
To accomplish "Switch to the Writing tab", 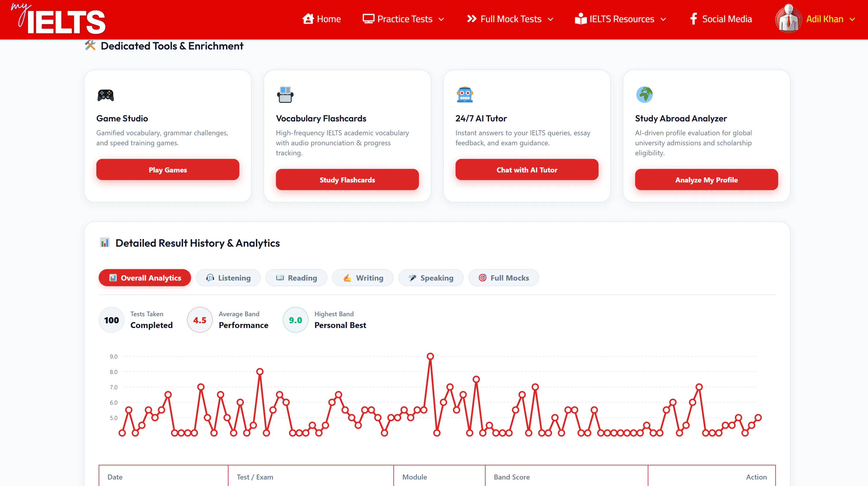I will pos(363,278).
